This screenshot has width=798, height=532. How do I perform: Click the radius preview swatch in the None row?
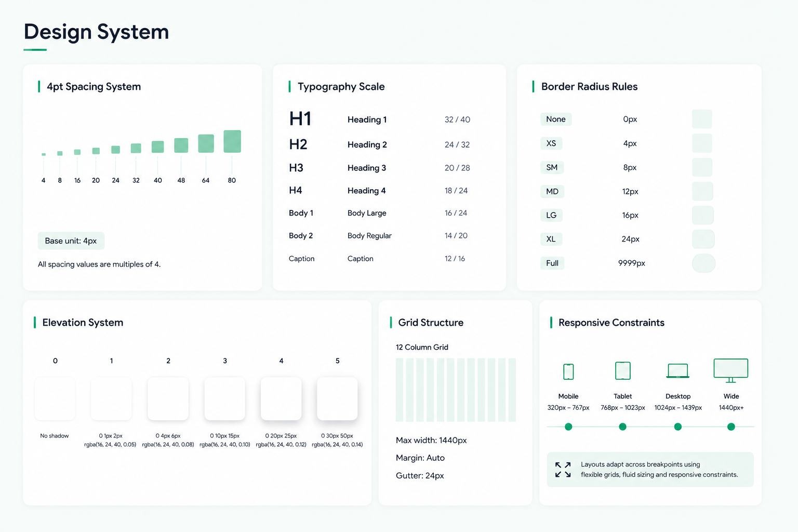click(702, 119)
